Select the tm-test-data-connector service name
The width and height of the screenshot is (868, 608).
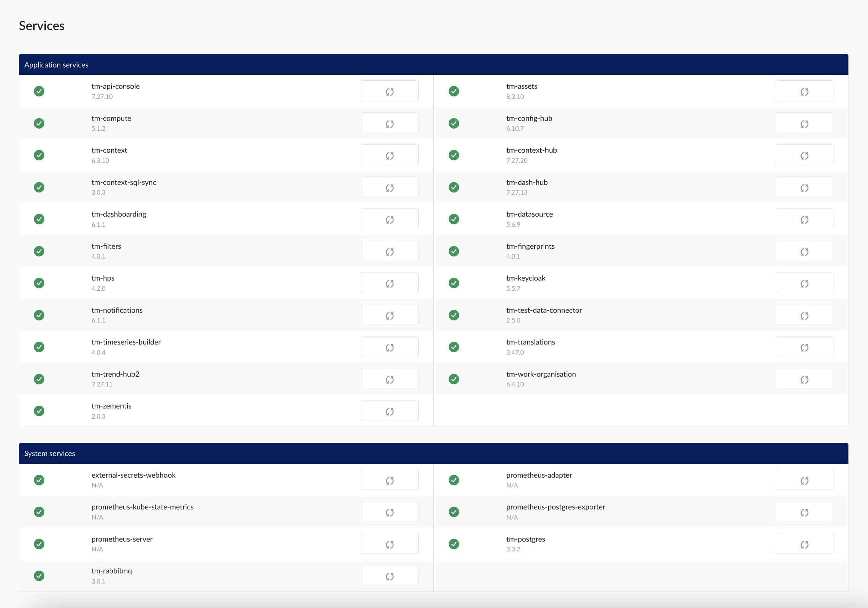pyautogui.click(x=544, y=310)
